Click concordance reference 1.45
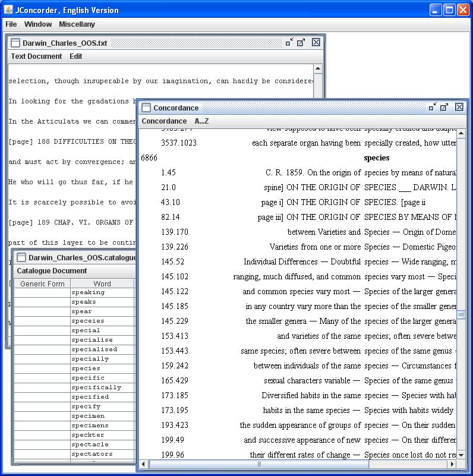Viewport: 473px width, 476px height. 169,173
